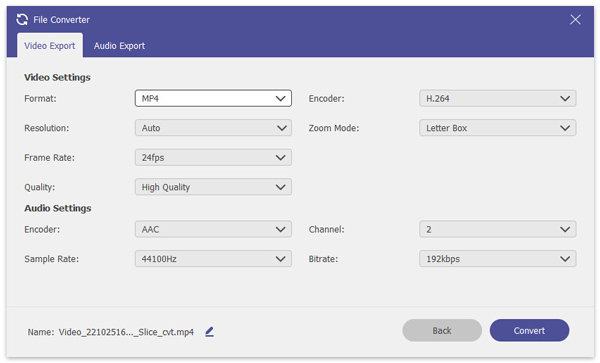Switch to the Audio Export tab

coord(119,46)
